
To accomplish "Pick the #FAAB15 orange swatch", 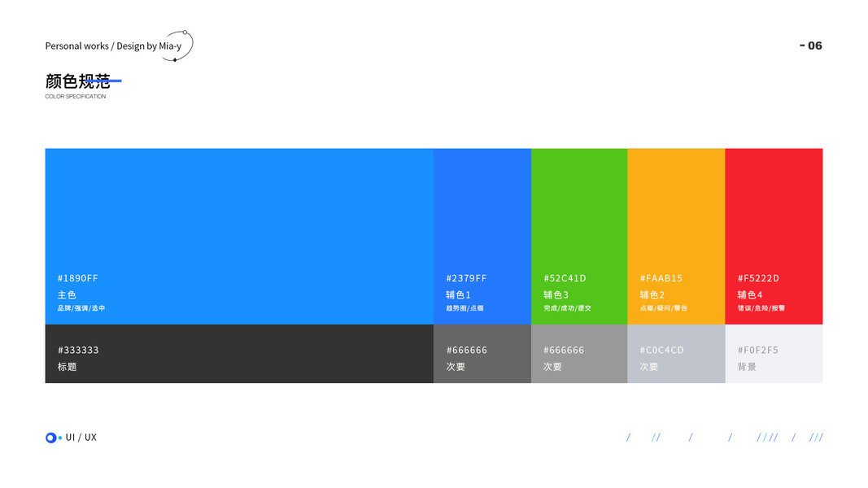I will 676,236.
